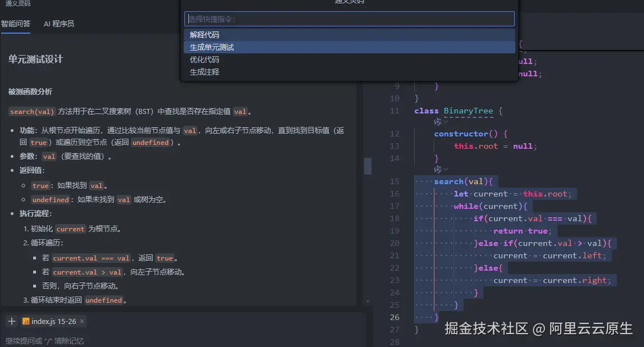Open the AI 程序员 tab
The width and height of the screenshot is (644, 347).
pyautogui.click(x=59, y=24)
